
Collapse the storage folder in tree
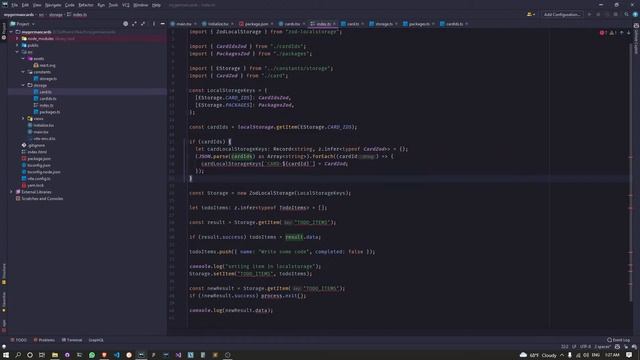[23, 85]
